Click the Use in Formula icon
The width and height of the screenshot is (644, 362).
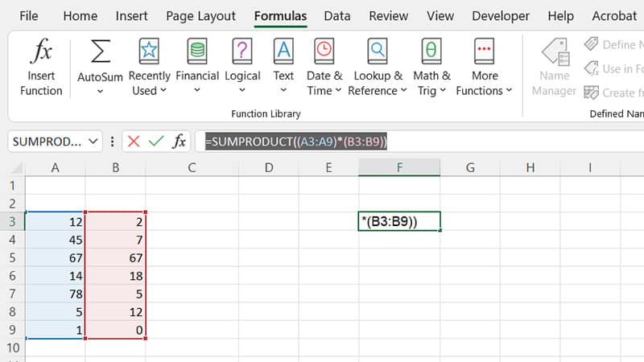tap(592, 68)
